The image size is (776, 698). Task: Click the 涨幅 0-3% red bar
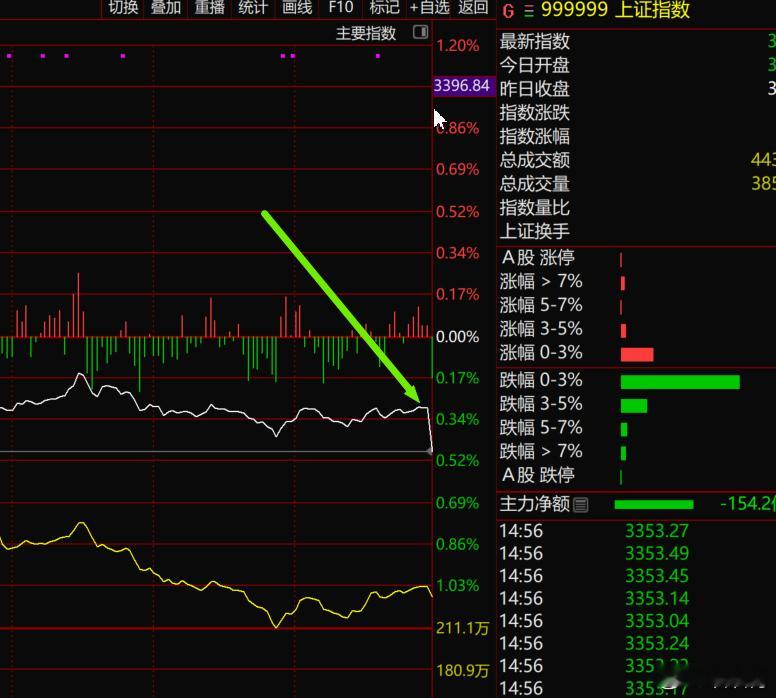point(637,354)
